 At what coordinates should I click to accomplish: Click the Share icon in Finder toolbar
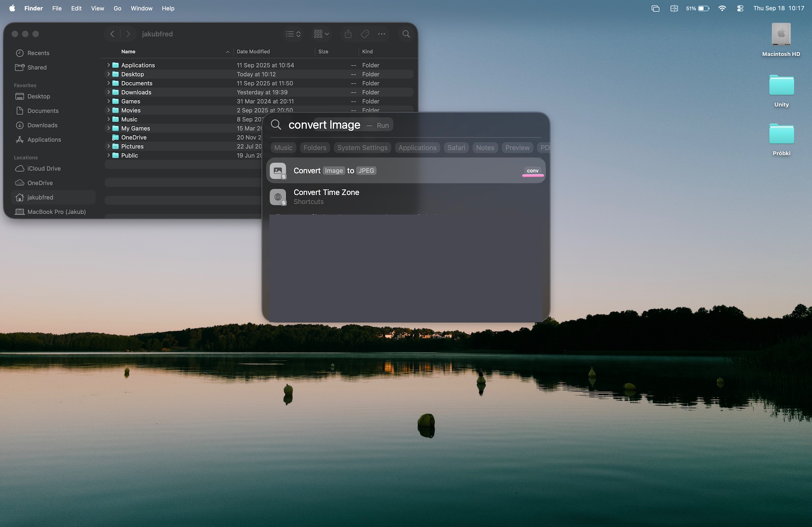pyautogui.click(x=348, y=34)
